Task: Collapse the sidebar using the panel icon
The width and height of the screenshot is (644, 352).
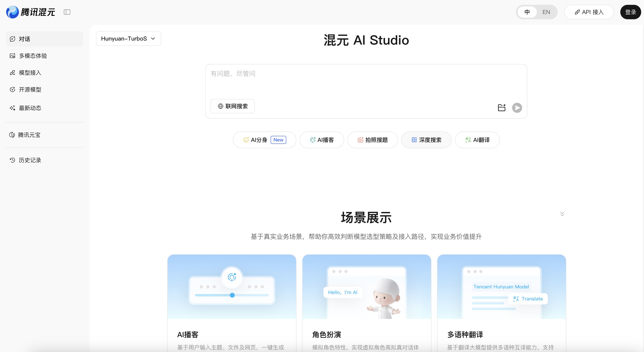Action: click(x=67, y=12)
